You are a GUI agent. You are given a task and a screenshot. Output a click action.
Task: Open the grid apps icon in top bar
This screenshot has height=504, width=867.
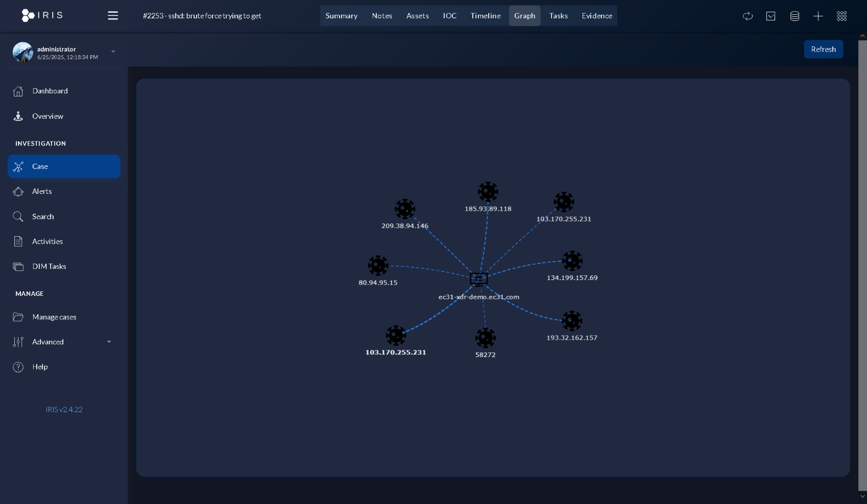coord(842,16)
